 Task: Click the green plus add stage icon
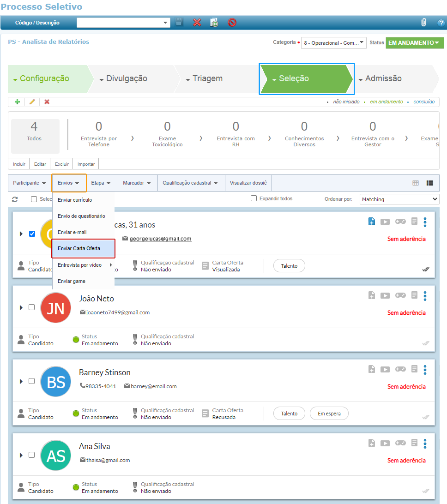coord(18,102)
